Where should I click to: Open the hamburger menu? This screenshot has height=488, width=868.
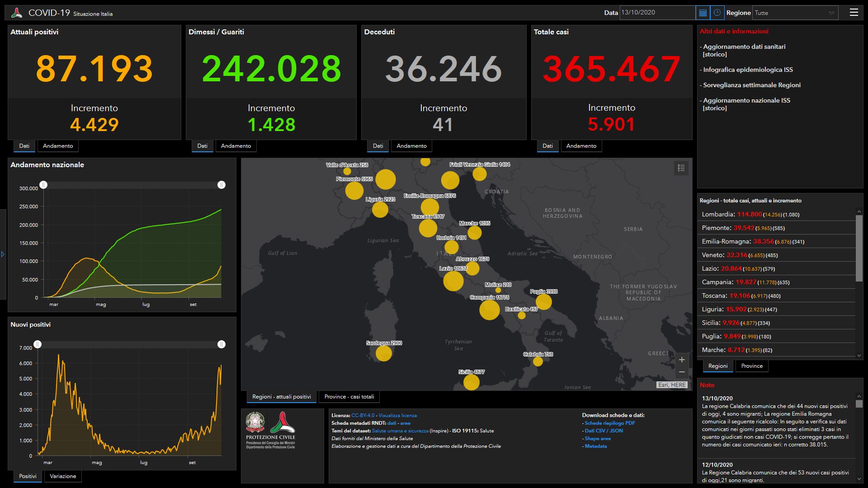(854, 13)
